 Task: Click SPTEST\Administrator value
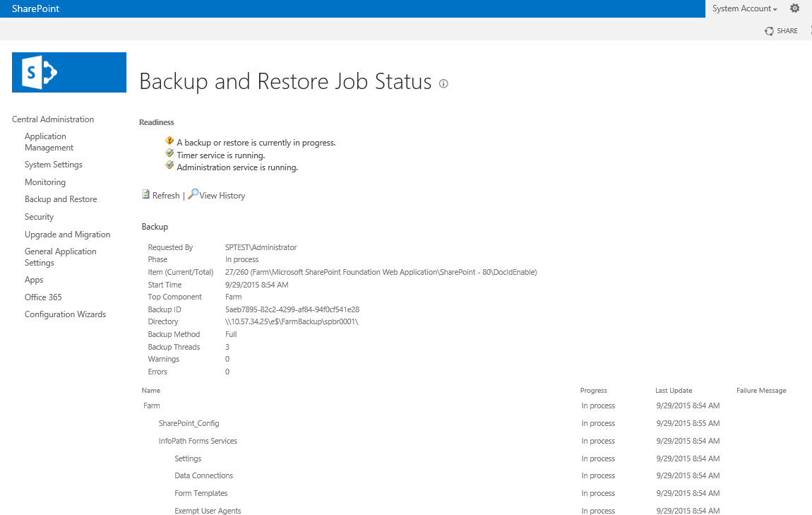(261, 247)
